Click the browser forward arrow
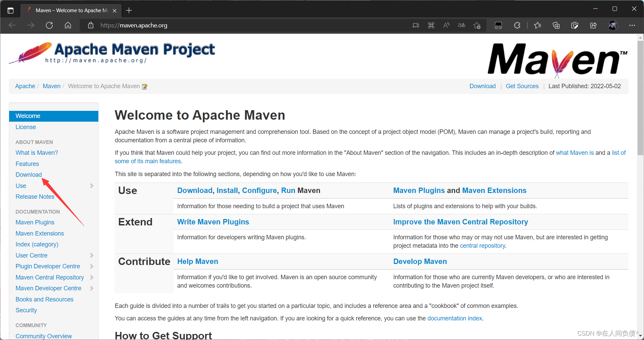Screen dimensions: 644x340 click(31, 25)
